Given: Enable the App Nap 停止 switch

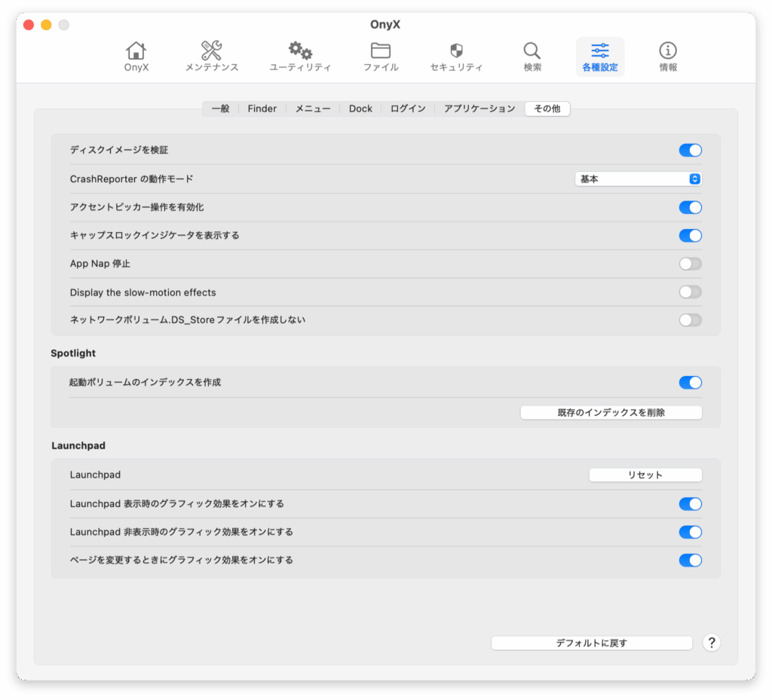Looking at the screenshot, I should click(x=690, y=264).
